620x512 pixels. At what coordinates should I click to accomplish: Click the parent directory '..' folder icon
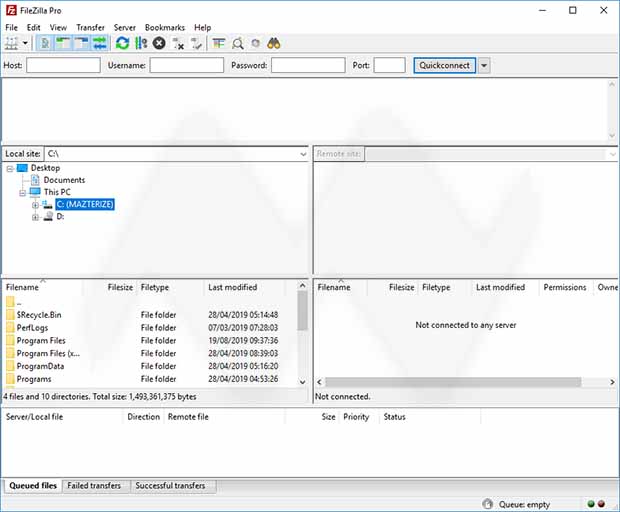[10, 302]
